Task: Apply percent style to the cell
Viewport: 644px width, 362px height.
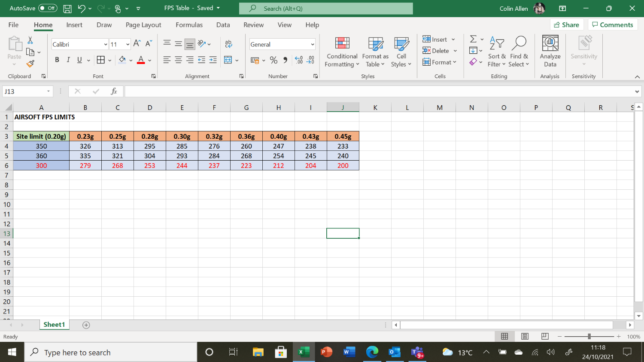Action: coord(273,60)
